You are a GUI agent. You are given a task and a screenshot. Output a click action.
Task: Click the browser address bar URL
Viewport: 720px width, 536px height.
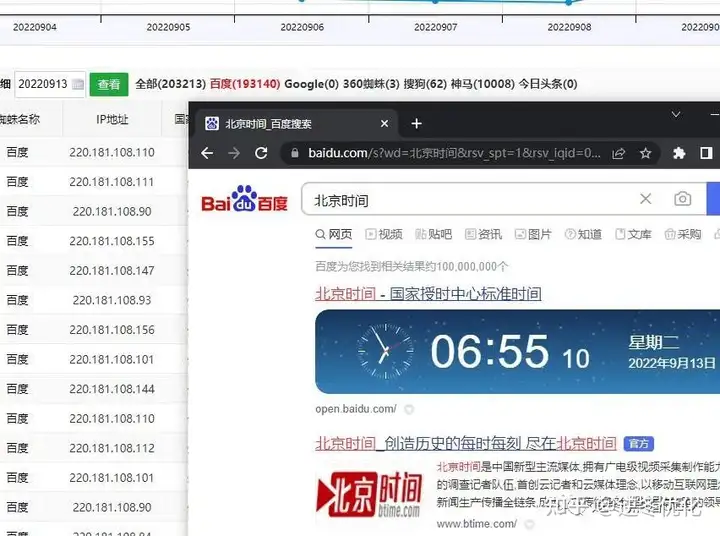[454, 153]
